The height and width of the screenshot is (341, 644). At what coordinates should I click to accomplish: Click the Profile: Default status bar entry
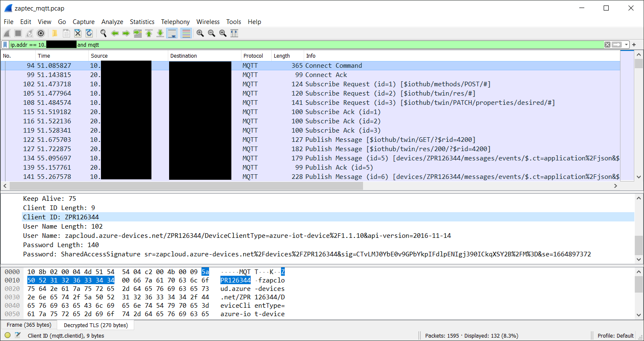[616, 336]
